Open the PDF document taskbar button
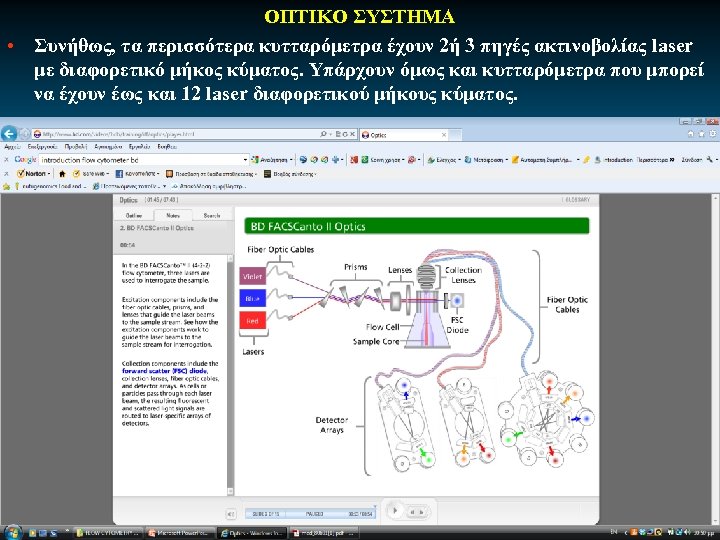 324,533
